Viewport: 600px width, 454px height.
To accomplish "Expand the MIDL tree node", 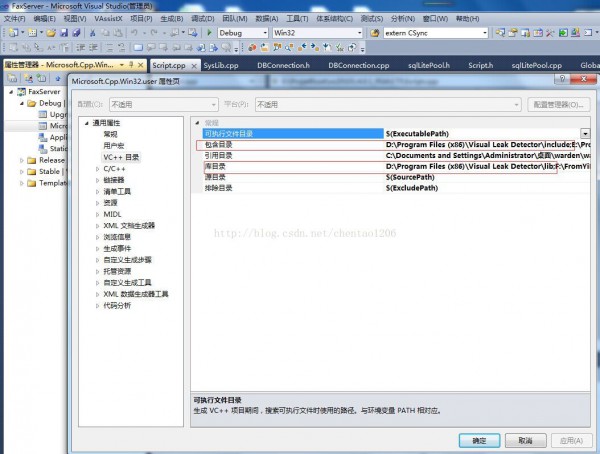I will click(x=97, y=214).
